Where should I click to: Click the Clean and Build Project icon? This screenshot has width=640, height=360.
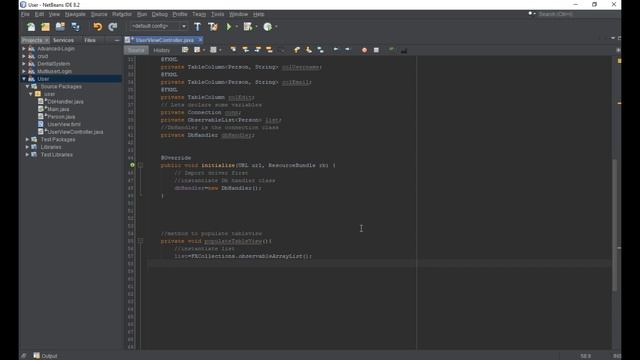tap(213, 27)
